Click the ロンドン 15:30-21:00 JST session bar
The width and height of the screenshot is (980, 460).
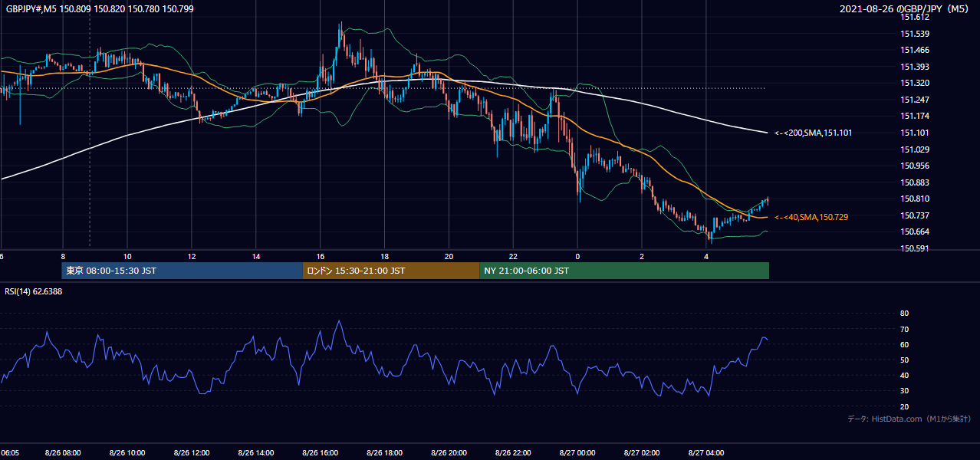tap(391, 271)
